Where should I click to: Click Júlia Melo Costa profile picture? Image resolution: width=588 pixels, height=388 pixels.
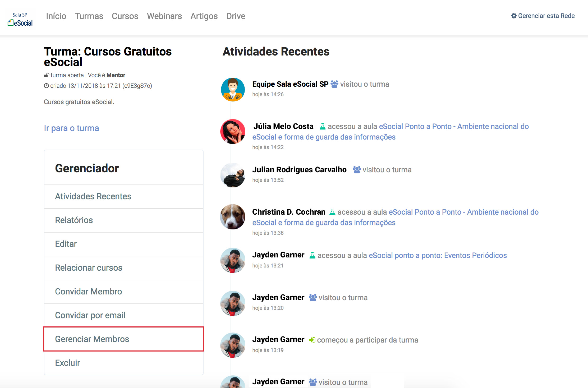233,132
